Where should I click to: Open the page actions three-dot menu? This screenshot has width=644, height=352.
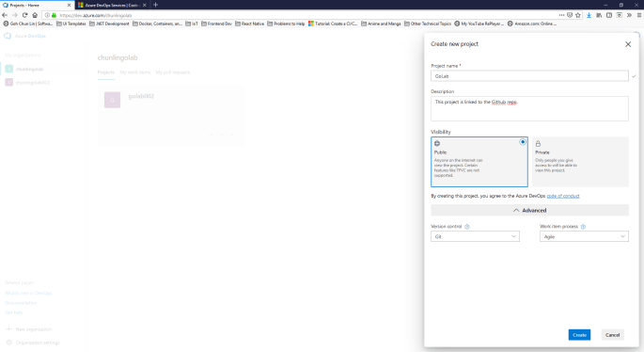[x=561, y=15]
